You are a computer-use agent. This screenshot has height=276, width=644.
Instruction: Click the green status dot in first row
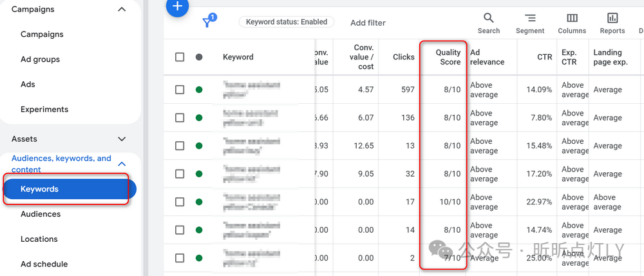click(199, 90)
